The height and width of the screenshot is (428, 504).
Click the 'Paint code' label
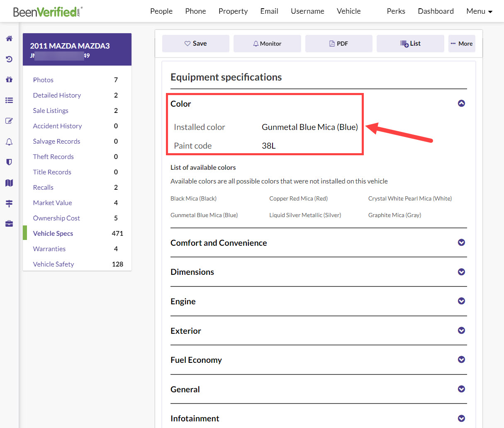[192, 146]
